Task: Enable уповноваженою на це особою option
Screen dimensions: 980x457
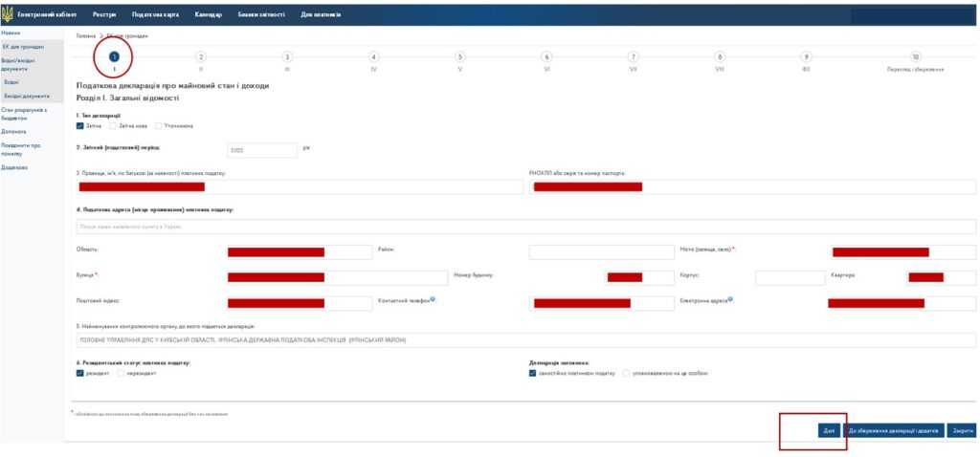Action: click(627, 373)
